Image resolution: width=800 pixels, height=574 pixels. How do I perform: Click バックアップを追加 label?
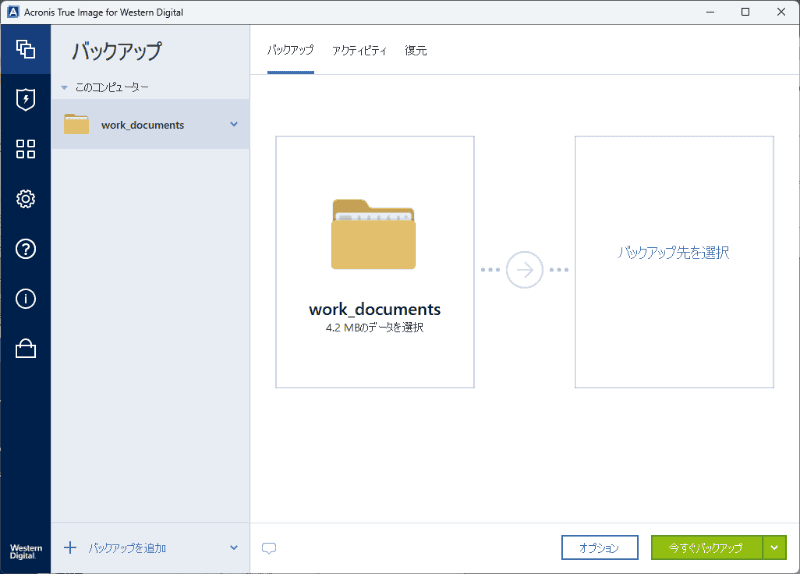[127, 548]
